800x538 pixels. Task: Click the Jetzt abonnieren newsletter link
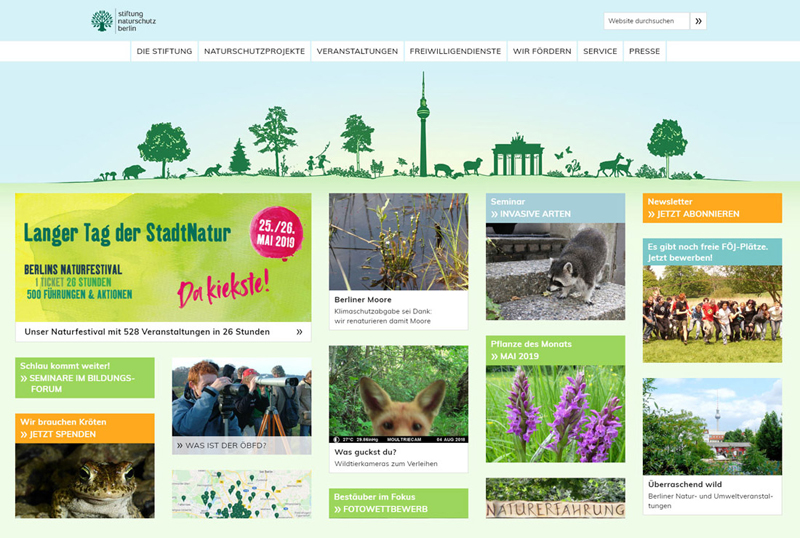click(x=697, y=214)
